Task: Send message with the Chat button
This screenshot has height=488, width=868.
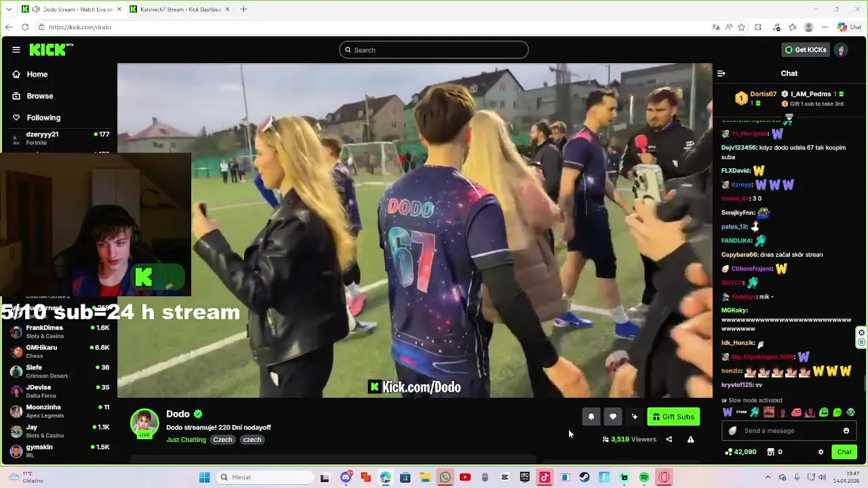Action: click(844, 452)
